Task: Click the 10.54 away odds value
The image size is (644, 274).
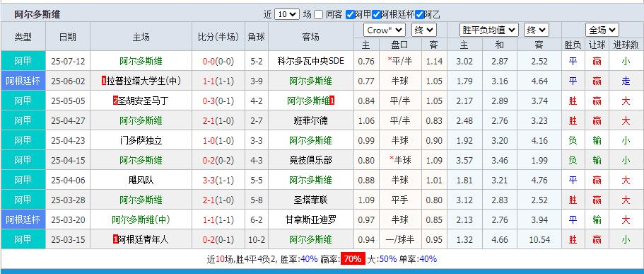Action: pyautogui.click(x=539, y=239)
